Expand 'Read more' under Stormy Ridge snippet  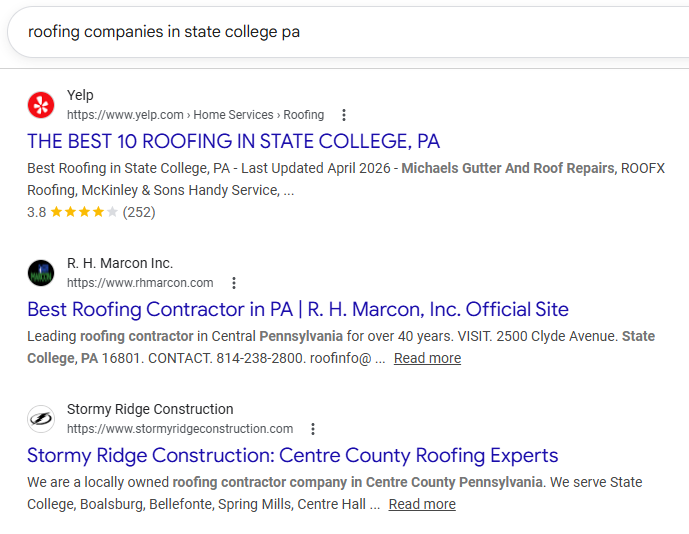point(422,504)
